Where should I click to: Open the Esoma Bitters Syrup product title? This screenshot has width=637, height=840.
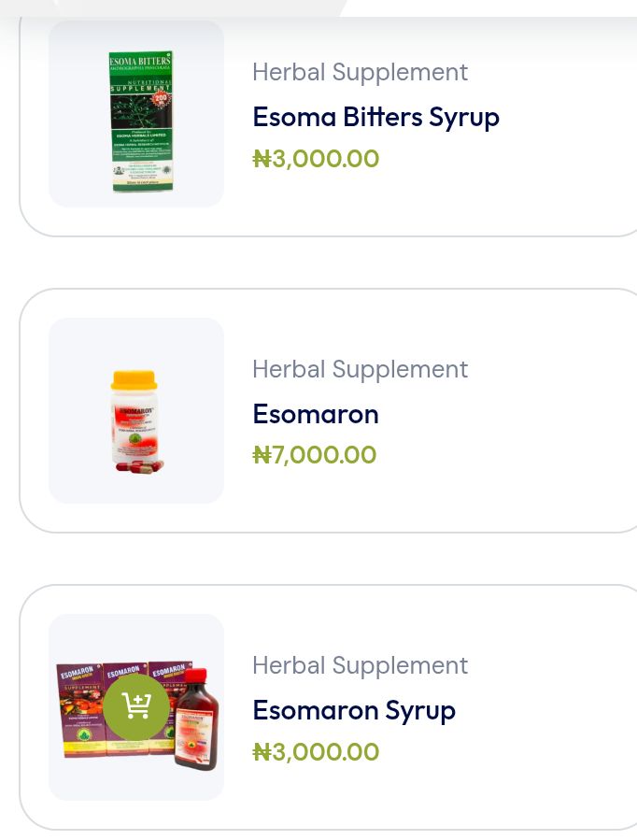click(x=375, y=118)
